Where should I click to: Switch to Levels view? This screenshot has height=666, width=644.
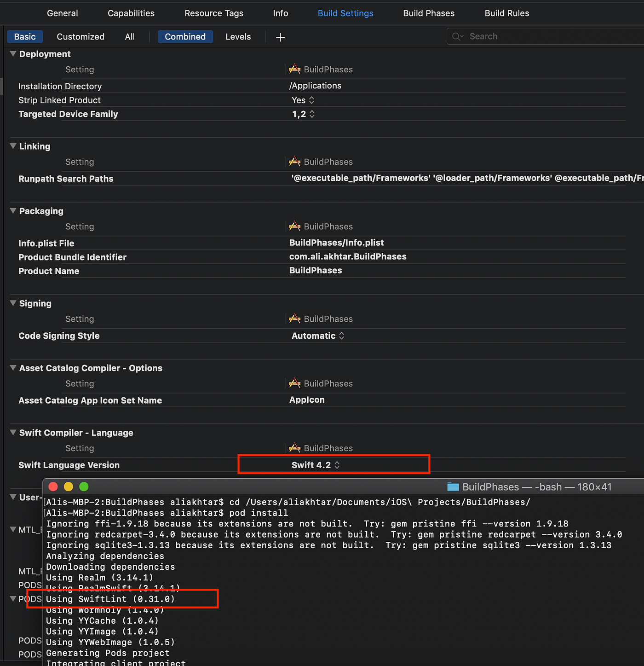click(238, 37)
